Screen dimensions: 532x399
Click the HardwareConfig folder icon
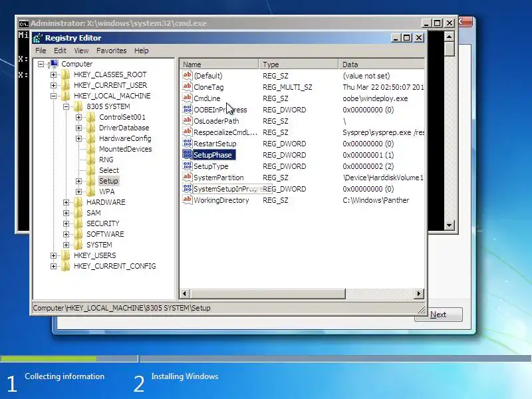pos(91,138)
